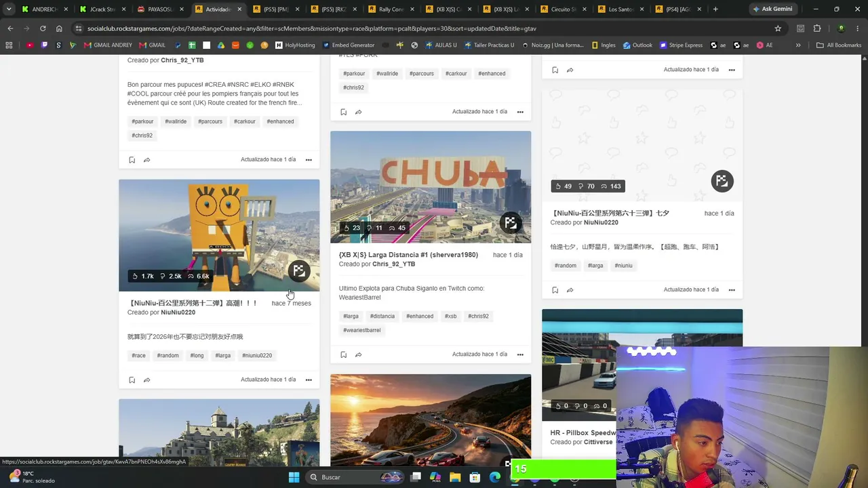This screenshot has height=488, width=868.
Task: Share the 七夕 NiuNiu job
Action: coord(570,290)
